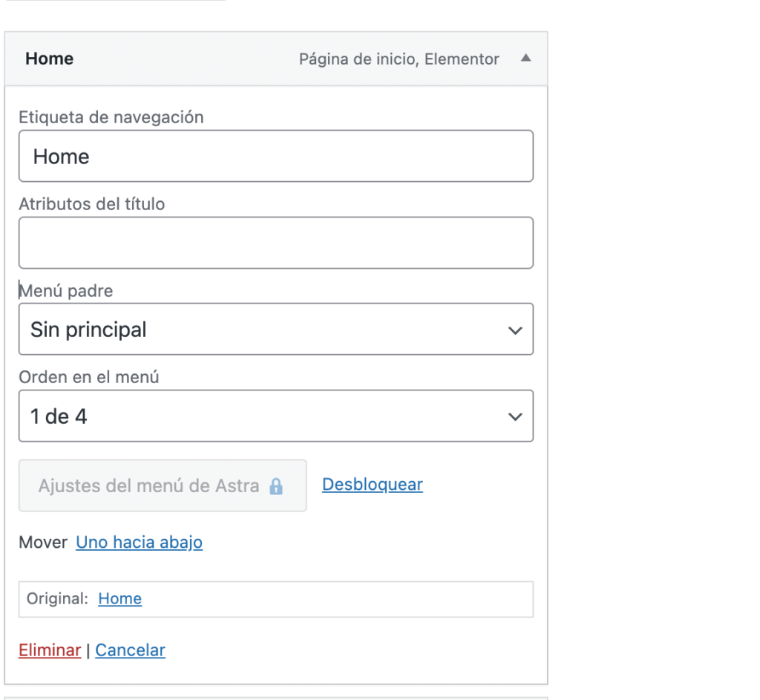
Task: Focus the "Etiqueta de navegación" text field
Action: pos(276,156)
